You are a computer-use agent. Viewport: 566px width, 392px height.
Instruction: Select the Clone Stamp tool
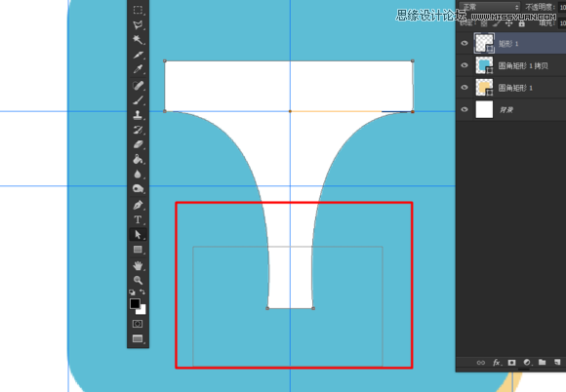click(138, 115)
